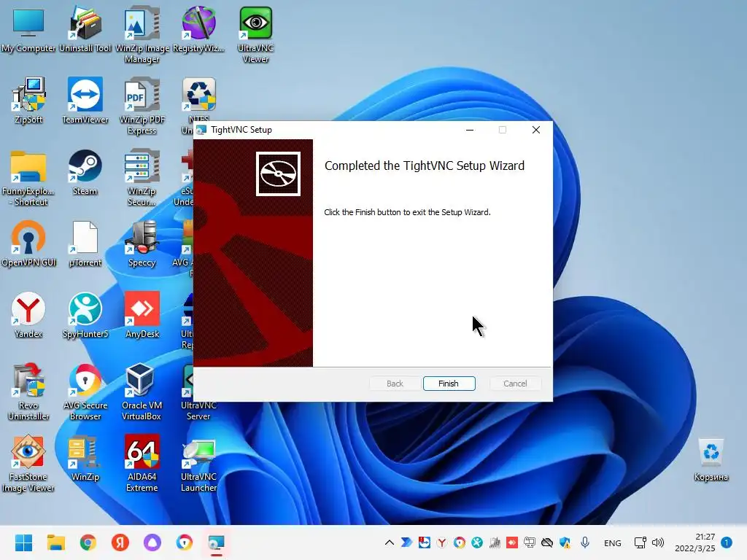Select the µTorrent desktop icon

pyautogui.click(x=85, y=244)
